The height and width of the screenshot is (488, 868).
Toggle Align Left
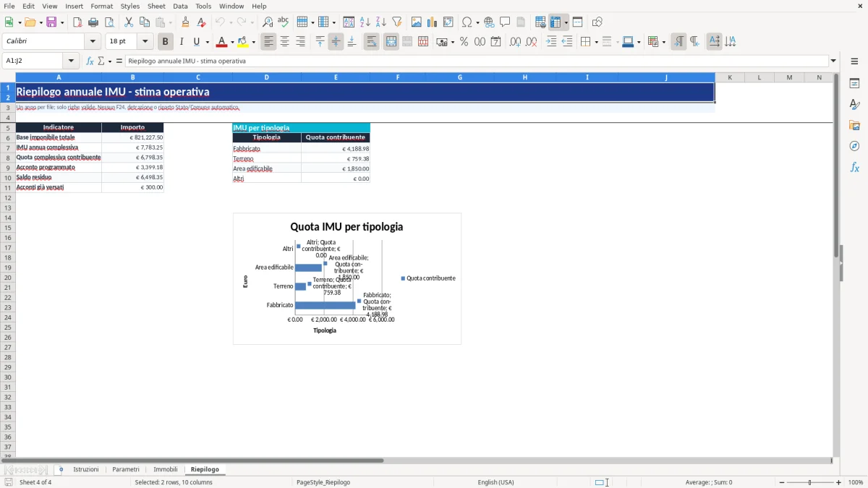[x=269, y=42]
